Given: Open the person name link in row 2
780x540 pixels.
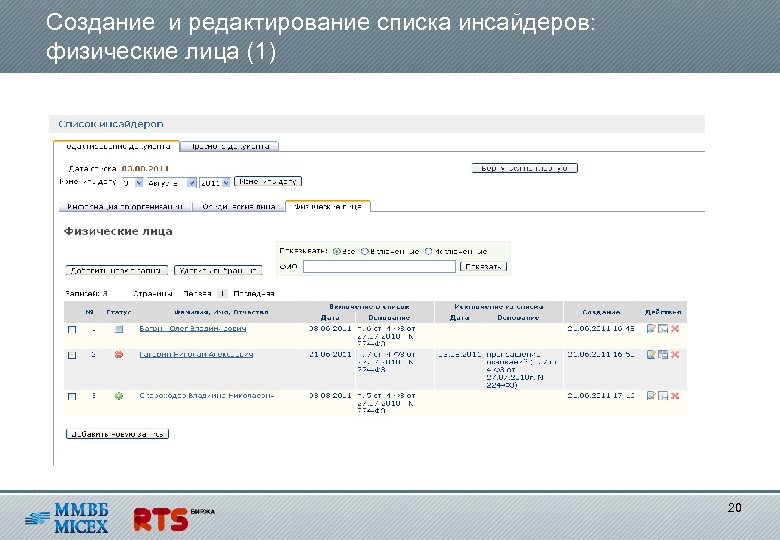Looking at the screenshot, I should pyautogui.click(x=196, y=354).
